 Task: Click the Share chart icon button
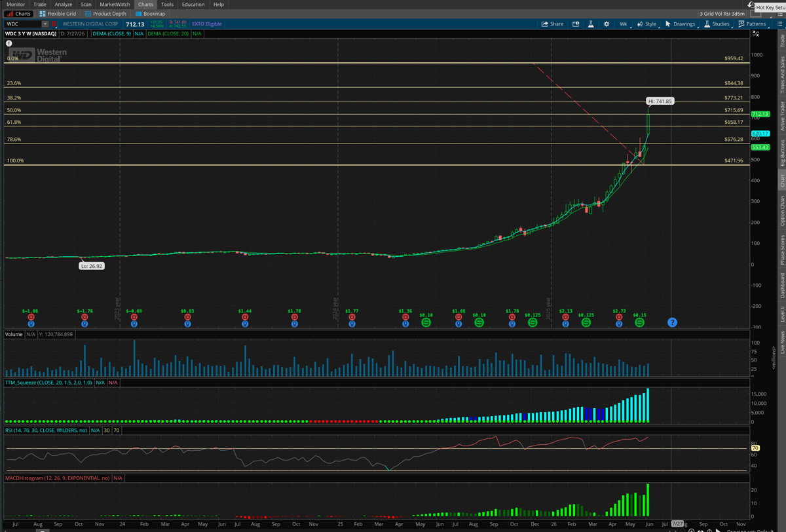click(x=552, y=24)
